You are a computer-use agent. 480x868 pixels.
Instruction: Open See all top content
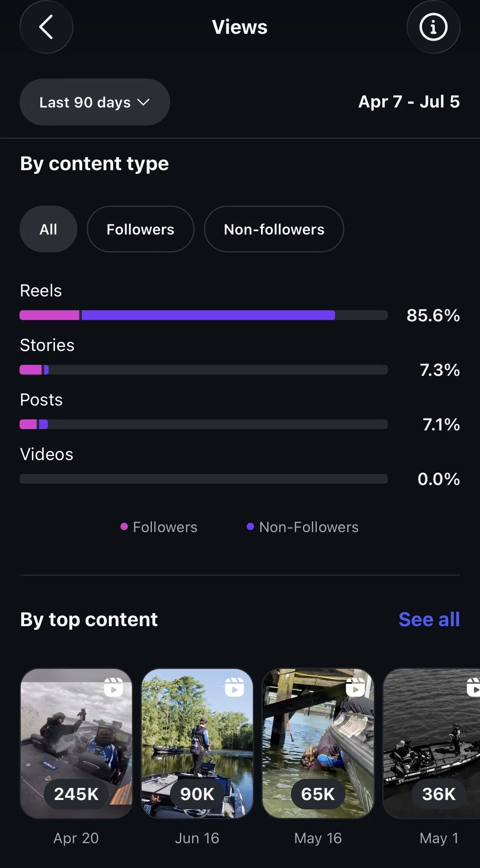point(429,619)
